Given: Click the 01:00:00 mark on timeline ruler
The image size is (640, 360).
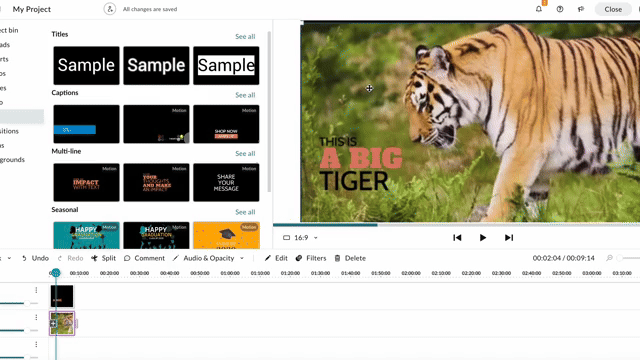Looking at the screenshot, I should pyautogui.click(x=230, y=273).
